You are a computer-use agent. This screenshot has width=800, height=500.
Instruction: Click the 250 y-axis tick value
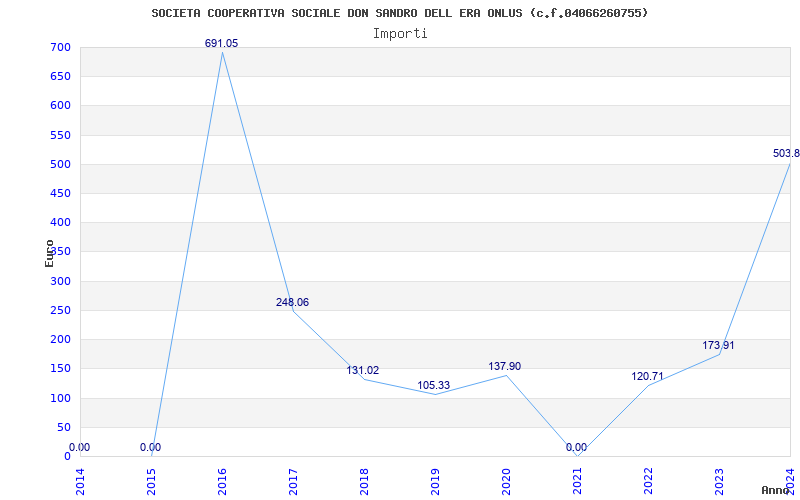click(x=60, y=310)
